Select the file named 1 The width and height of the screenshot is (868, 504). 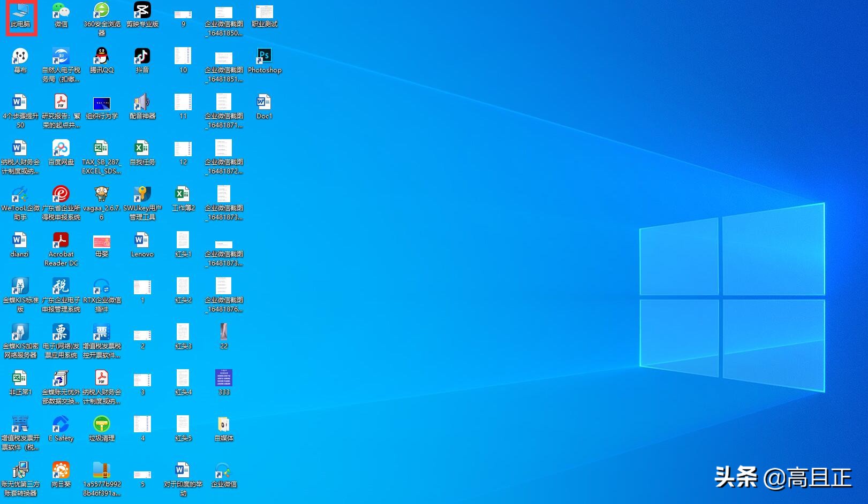[x=142, y=291]
